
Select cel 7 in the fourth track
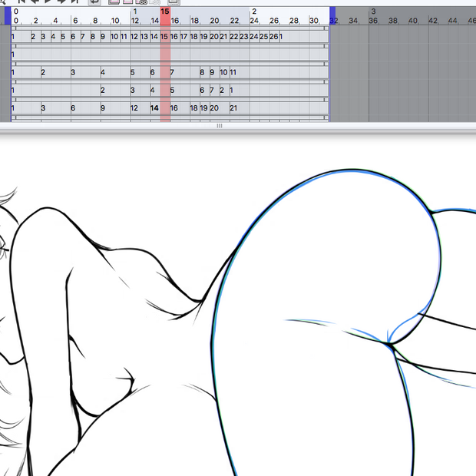(x=212, y=90)
